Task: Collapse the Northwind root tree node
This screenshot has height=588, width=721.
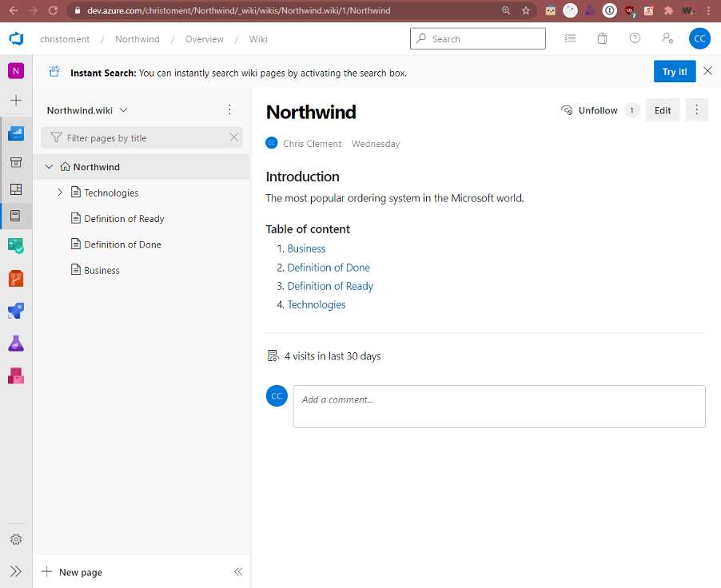Action: pyautogui.click(x=50, y=167)
